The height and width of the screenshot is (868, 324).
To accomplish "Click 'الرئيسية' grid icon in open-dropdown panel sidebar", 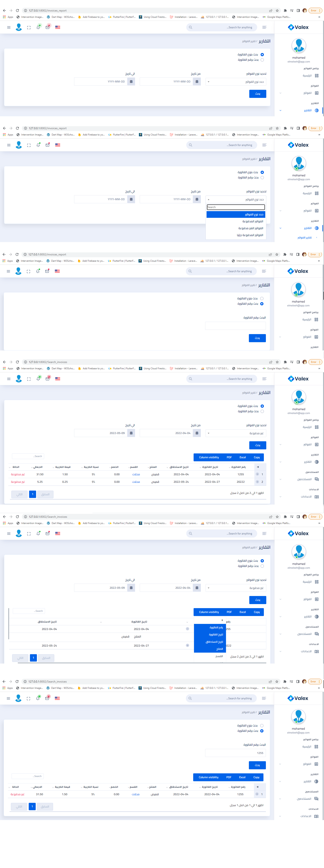I will point(317,193).
